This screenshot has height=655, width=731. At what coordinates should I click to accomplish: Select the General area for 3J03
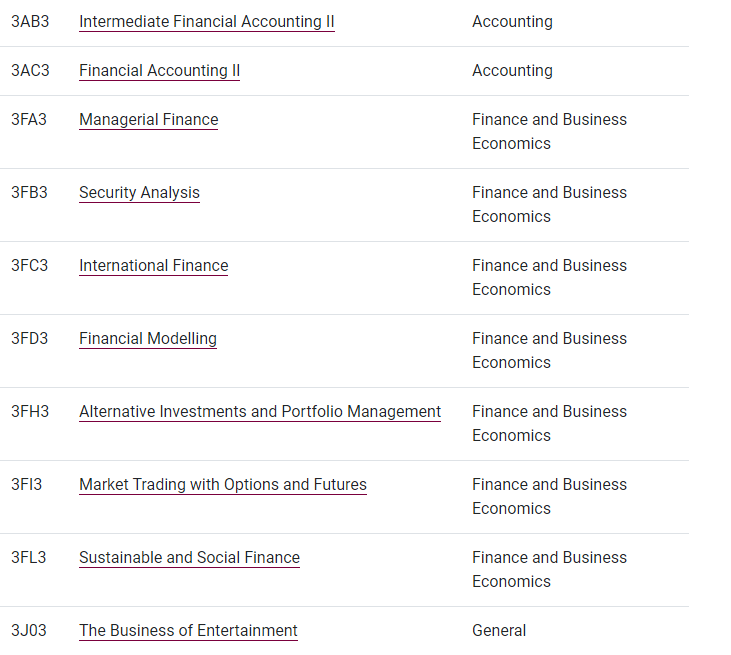tap(499, 630)
